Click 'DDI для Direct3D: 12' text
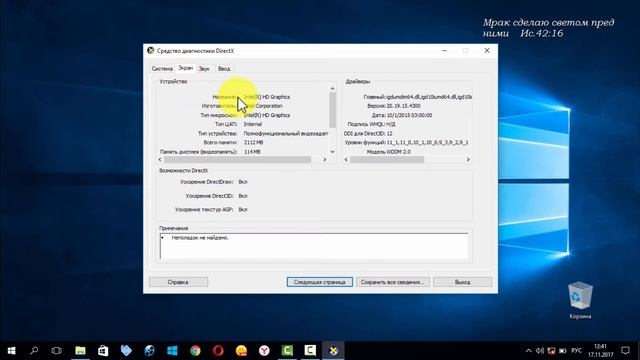Screen dimensions: 640x360 [368, 133]
